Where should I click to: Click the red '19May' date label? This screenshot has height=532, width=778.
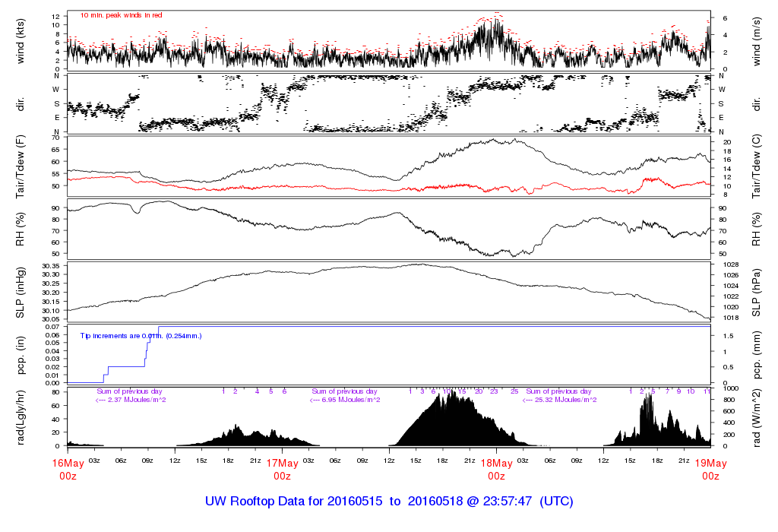(710, 463)
